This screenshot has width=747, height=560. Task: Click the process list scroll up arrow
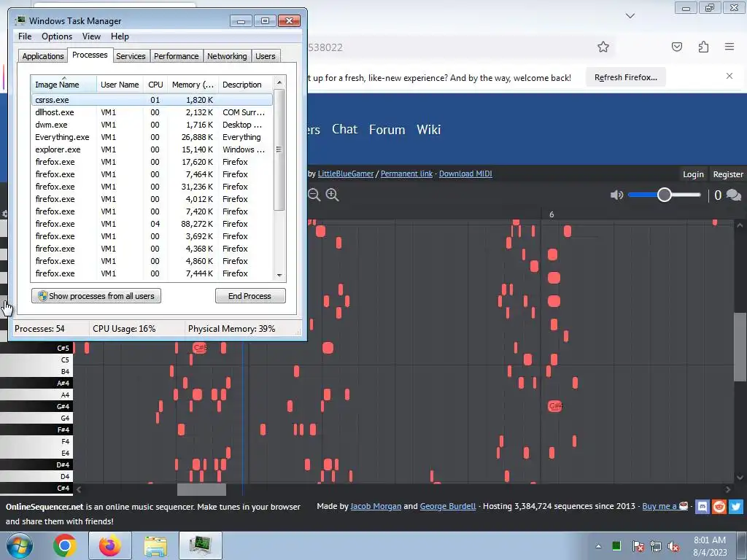point(279,82)
